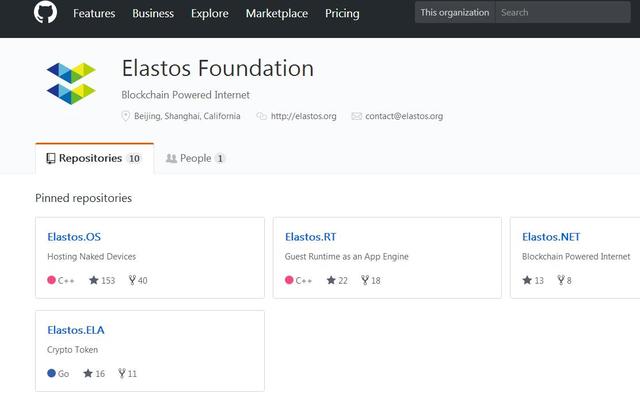Open the Elastos.RT repository

click(311, 237)
